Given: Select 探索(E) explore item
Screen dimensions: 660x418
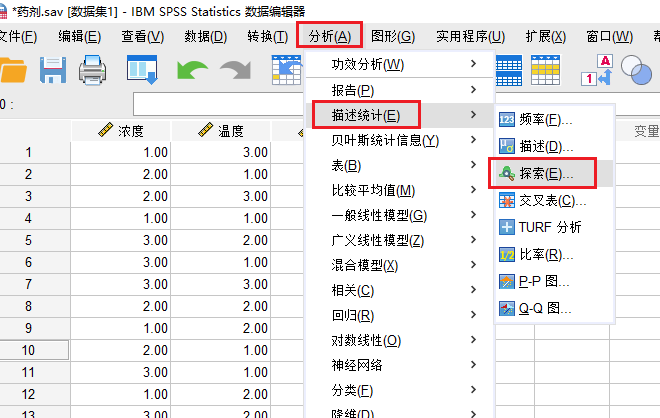Looking at the screenshot, I should [554, 173].
